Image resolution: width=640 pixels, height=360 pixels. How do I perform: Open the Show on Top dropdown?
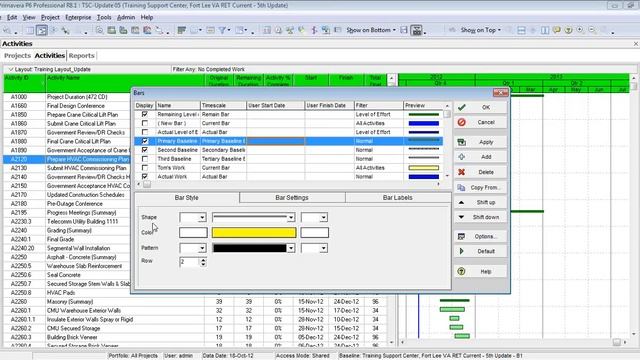point(480,30)
